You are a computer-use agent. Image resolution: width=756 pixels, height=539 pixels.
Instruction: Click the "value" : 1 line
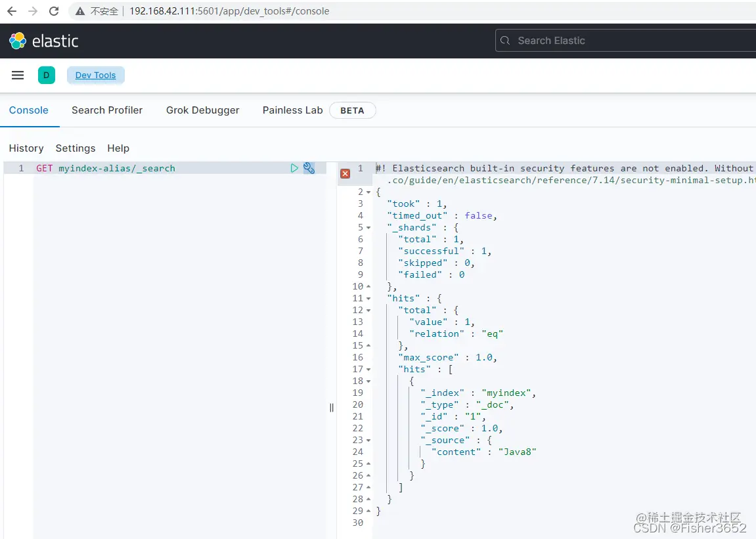(441, 322)
